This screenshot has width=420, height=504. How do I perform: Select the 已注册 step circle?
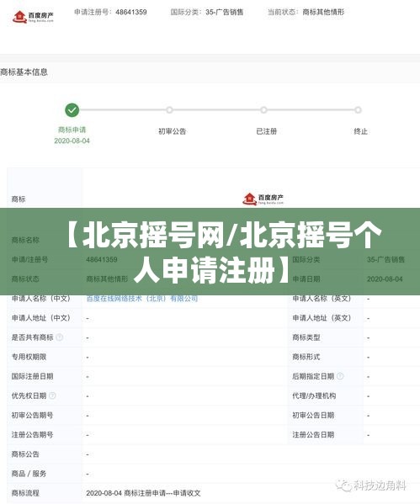(x=263, y=110)
